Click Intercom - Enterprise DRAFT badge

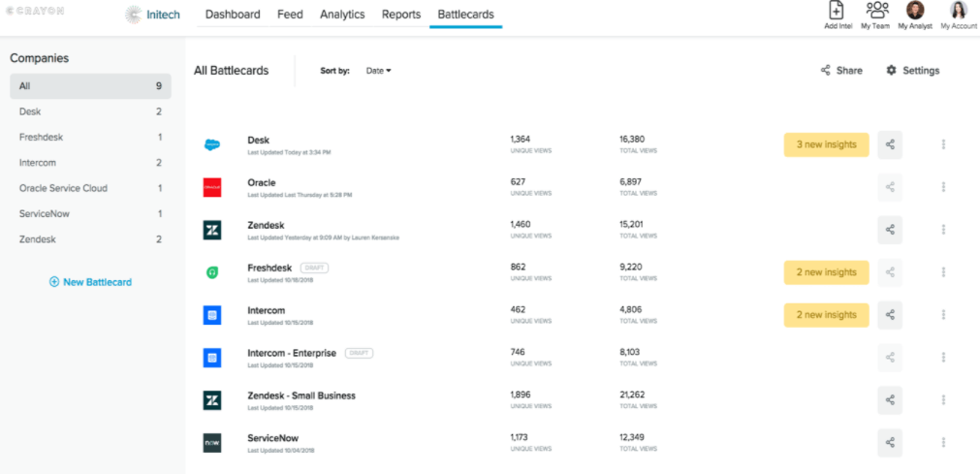coord(359,353)
